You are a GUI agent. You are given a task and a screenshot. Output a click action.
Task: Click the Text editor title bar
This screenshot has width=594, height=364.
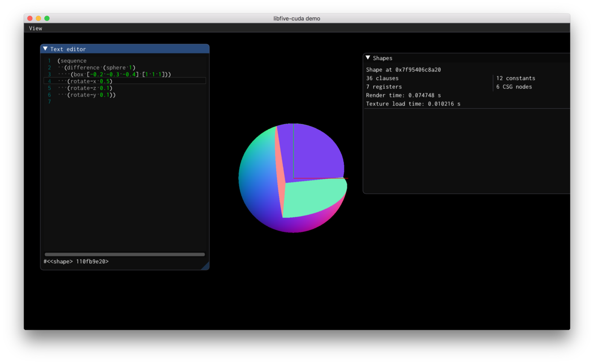click(x=125, y=49)
